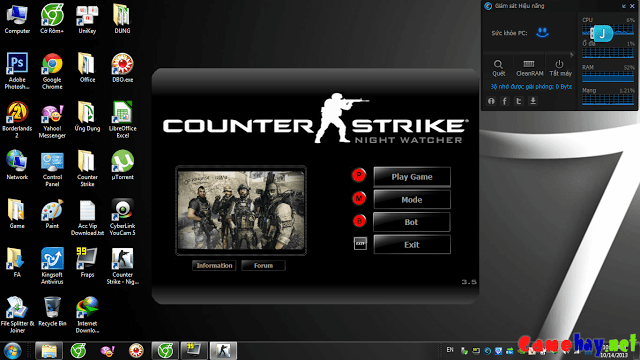The width and height of the screenshot is (640, 360).
Task: Open the FA folder shortcut
Action: [x=16, y=262]
